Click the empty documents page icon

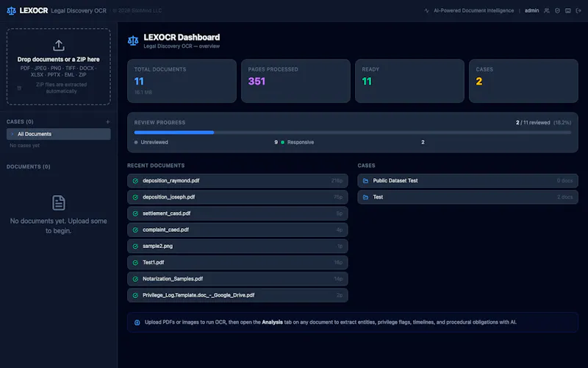[59, 203]
